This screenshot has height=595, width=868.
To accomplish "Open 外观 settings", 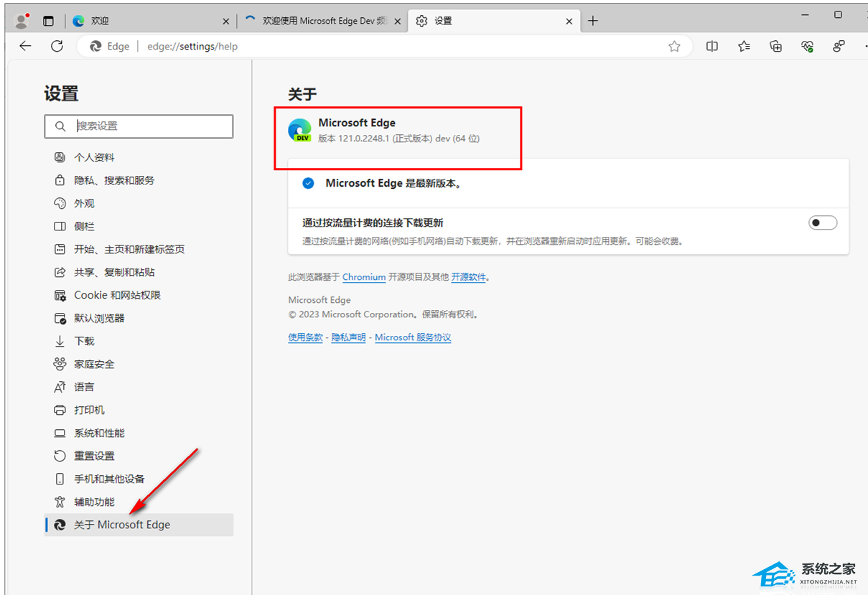I will (139, 203).
